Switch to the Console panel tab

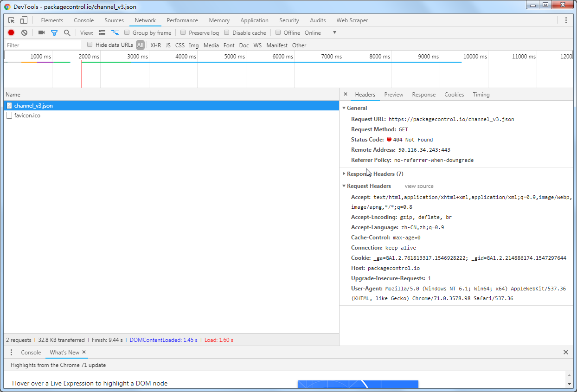(x=84, y=20)
